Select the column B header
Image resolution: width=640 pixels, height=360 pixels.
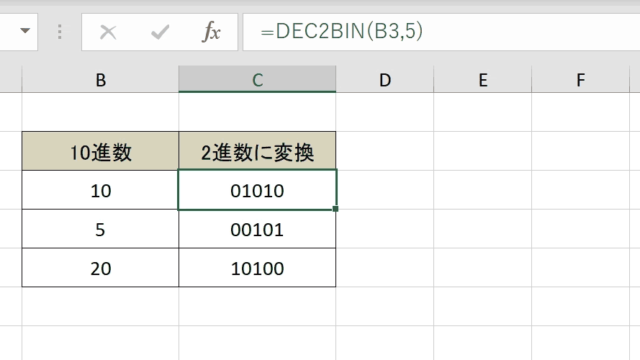(100, 80)
